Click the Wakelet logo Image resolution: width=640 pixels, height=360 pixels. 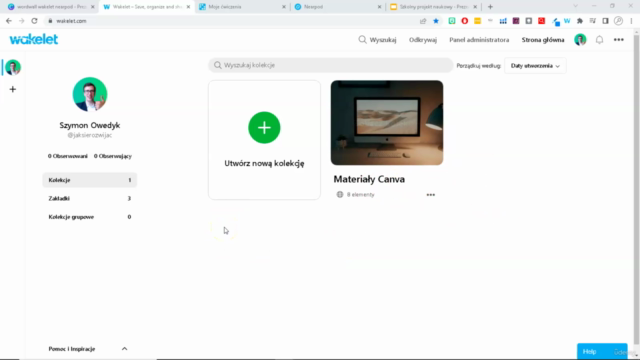click(34, 39)
